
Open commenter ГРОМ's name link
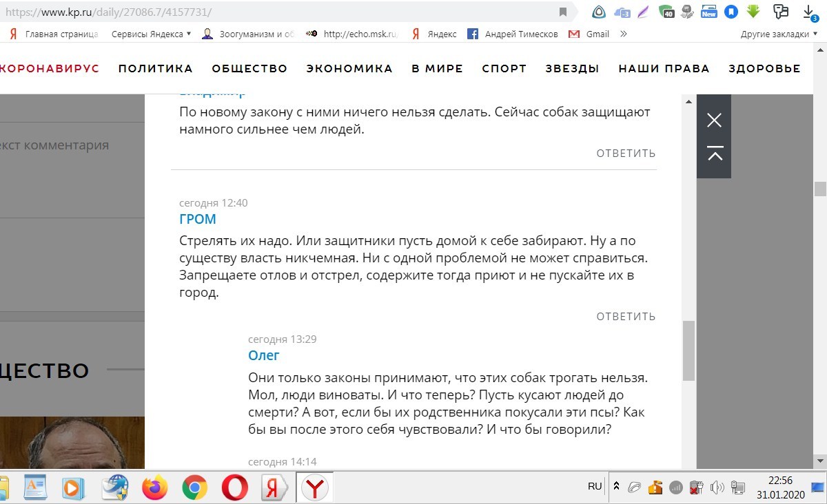[x=198, y=220]
